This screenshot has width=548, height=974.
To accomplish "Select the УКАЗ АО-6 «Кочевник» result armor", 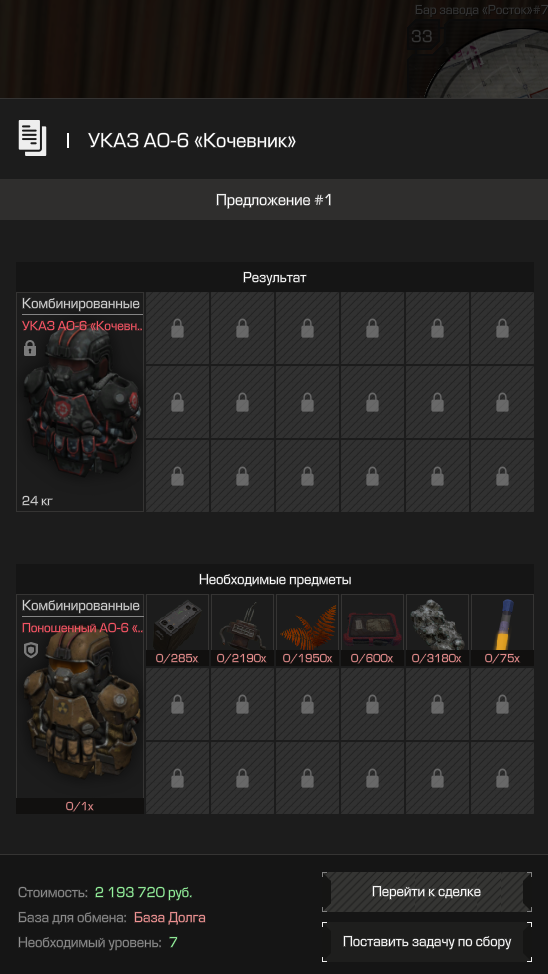I will pos(80,402).
